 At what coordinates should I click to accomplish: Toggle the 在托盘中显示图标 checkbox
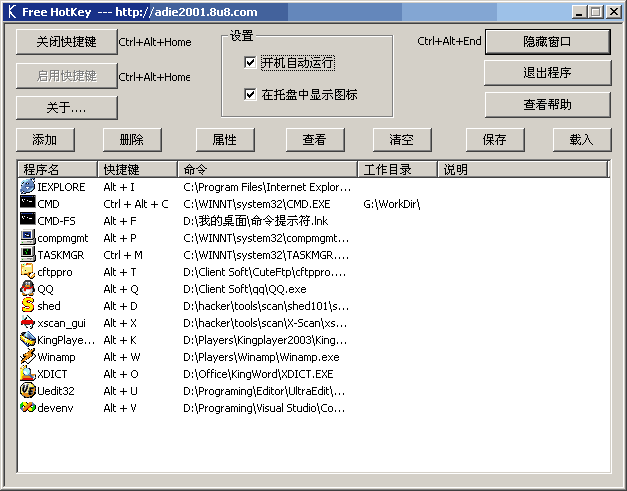tap(250, 94)
